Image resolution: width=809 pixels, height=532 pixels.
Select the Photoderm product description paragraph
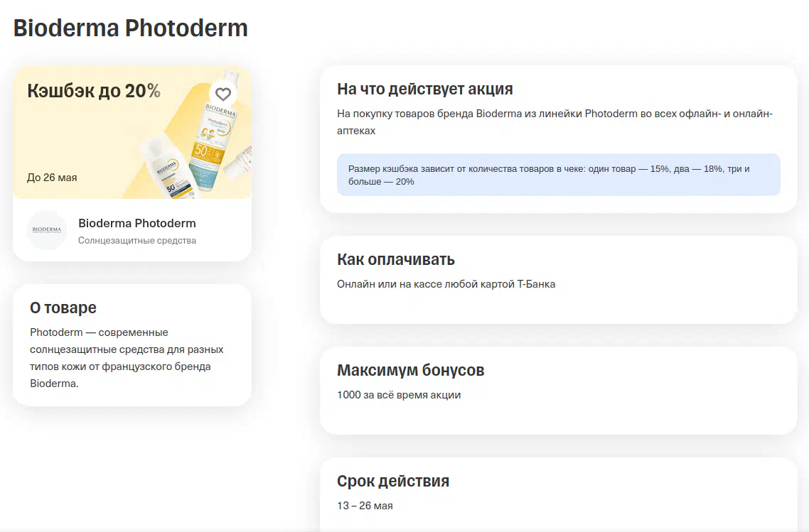tap(127, 358)
